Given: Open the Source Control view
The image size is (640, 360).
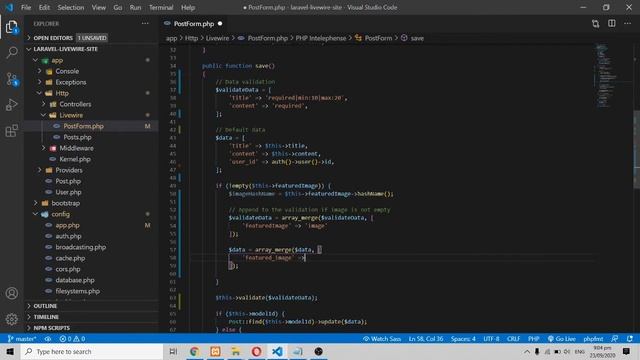Looking at the screenshot, I should point(12,79).
